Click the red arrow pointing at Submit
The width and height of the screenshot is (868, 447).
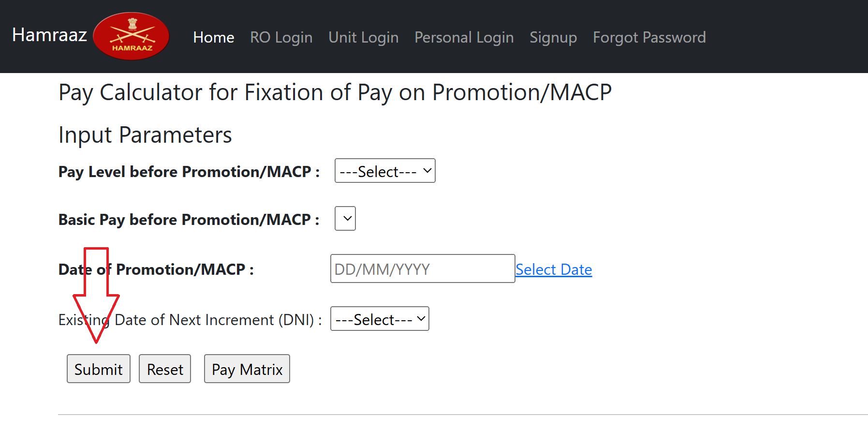coord(96,295)
